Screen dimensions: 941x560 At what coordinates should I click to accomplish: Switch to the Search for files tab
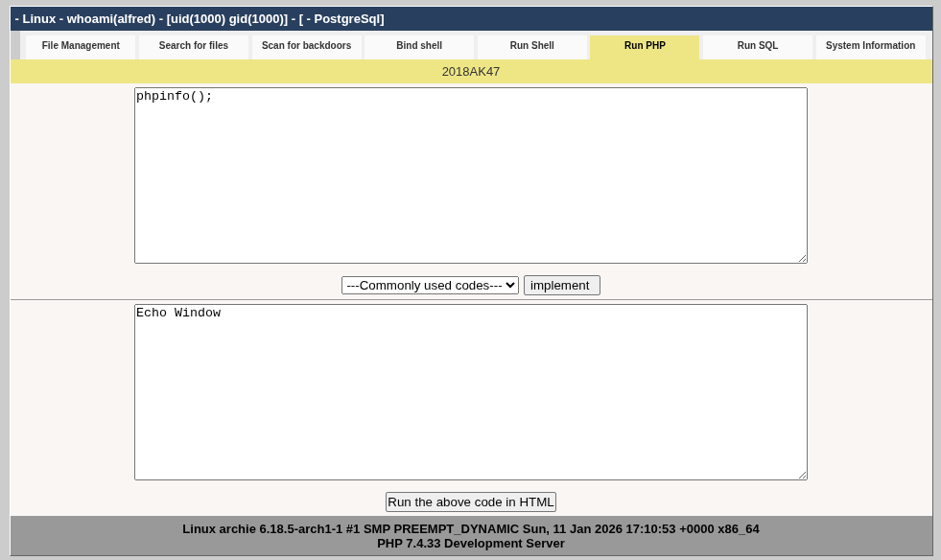tap(193, 46)
